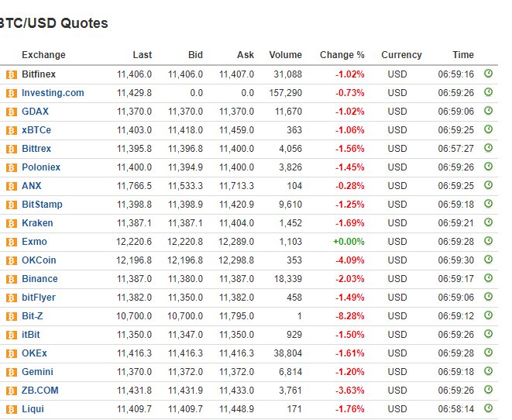
Task: Click the Bitcoin icon beside Bitfinex
Action: [12, 75]
